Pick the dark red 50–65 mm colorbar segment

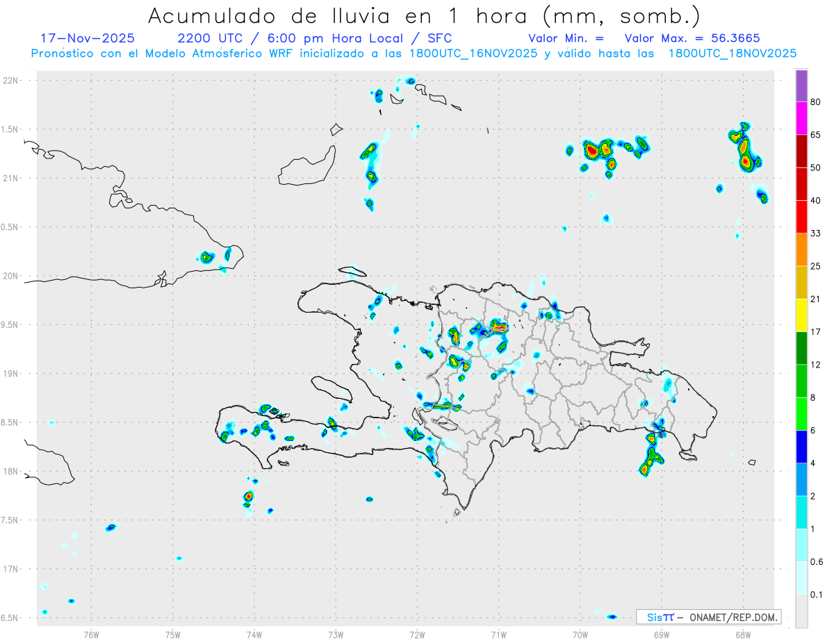[x=801, y=151]
